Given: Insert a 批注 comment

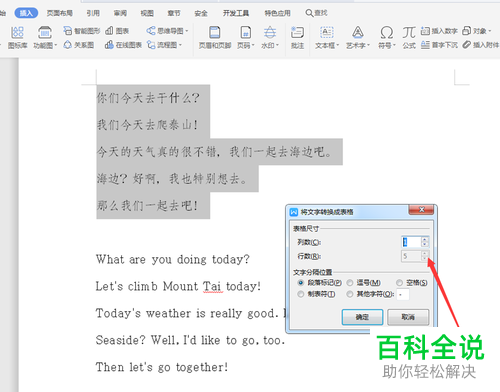Looking at the screenshot, I should (x=297, y=37).
